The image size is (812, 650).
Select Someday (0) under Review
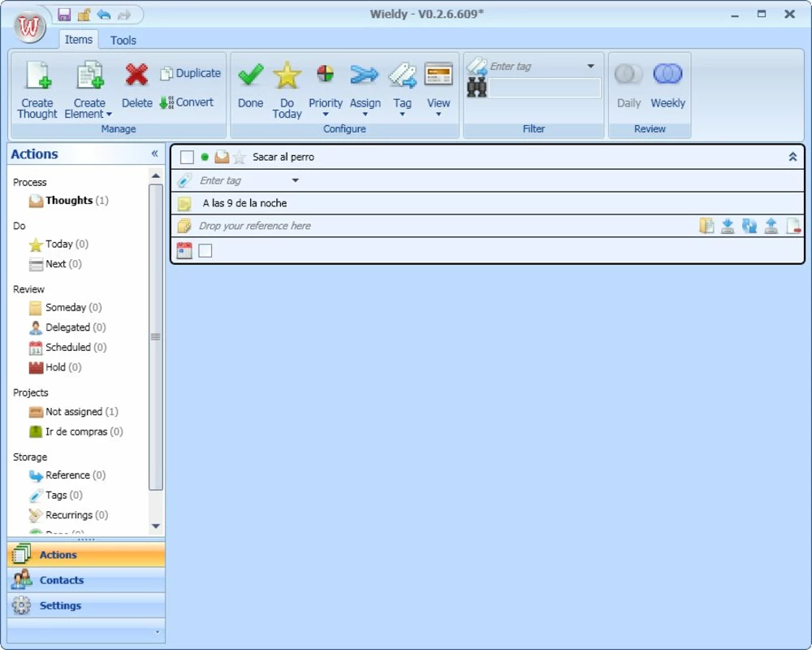(x=65, y=307)
